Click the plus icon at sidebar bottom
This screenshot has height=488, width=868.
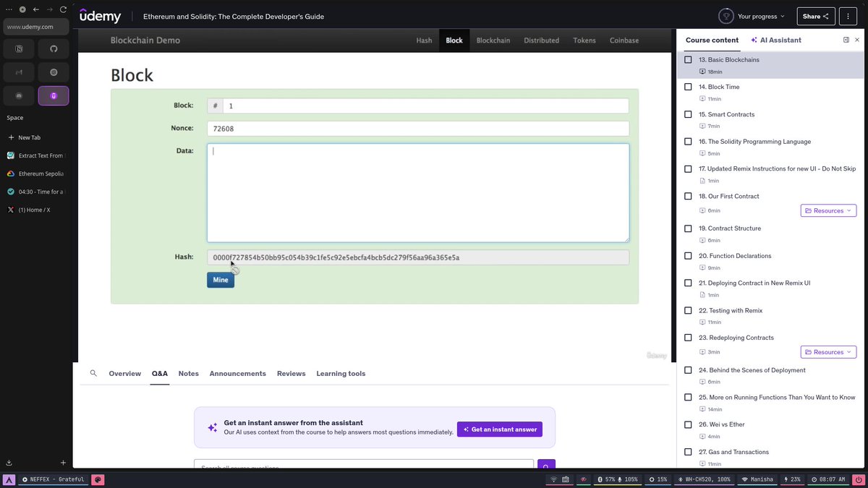click(63, 463)
